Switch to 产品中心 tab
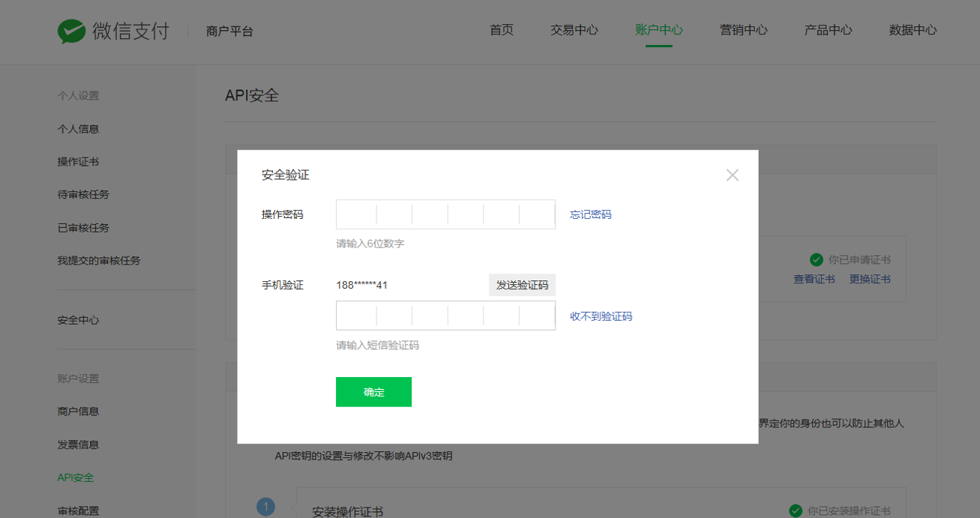The image size is (980, 518). 829,30
